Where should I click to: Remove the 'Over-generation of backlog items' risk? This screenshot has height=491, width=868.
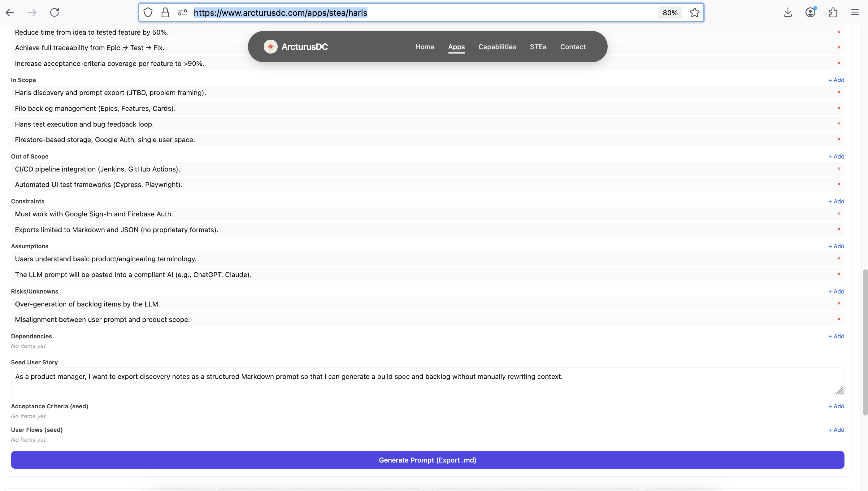[x=839, y=303]
